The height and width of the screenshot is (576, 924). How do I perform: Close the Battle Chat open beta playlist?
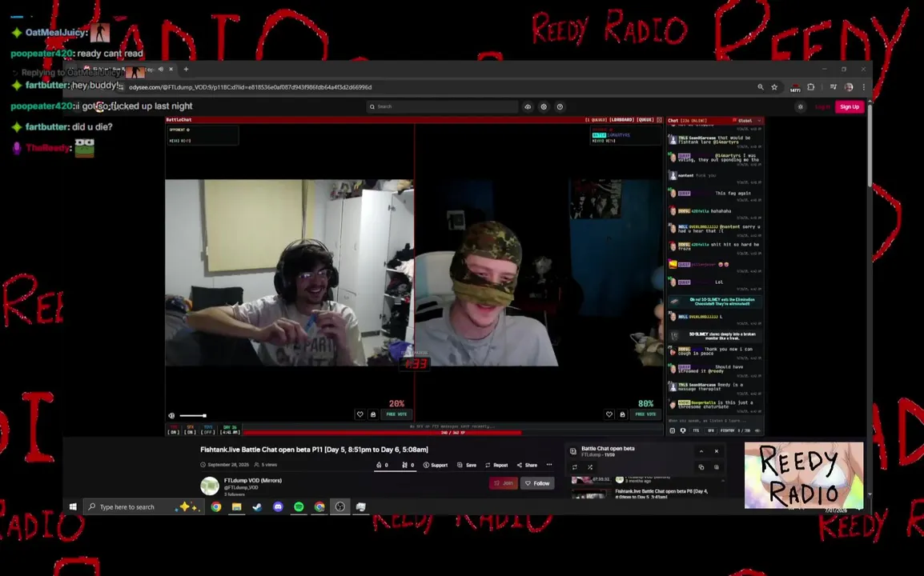click(717, 451)
